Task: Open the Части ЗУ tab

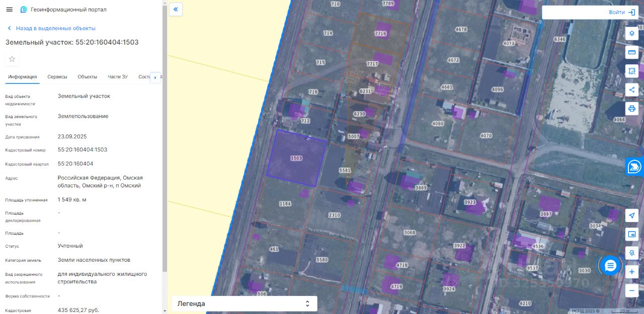Action: (x=118, y=77)
